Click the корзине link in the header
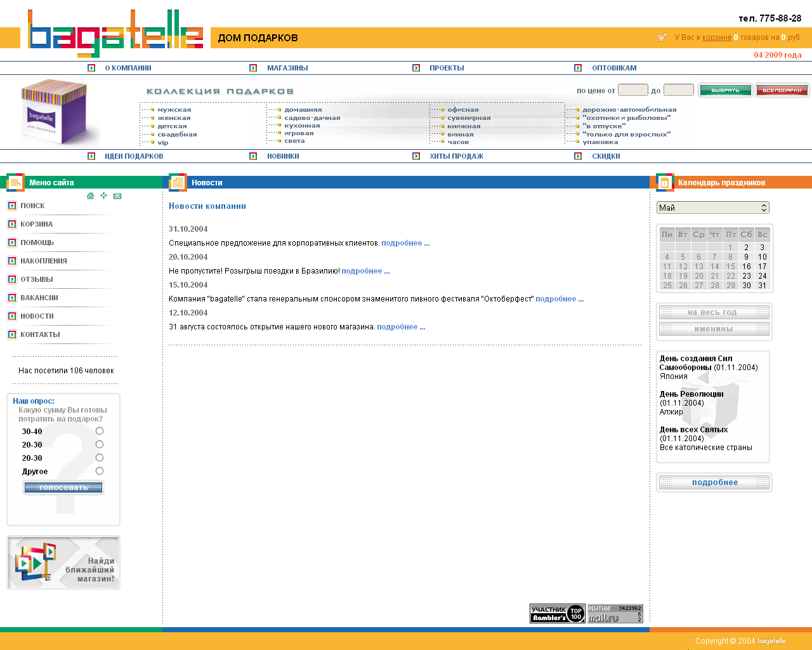This screenshot has height=650, width=812. click(717, 37)
